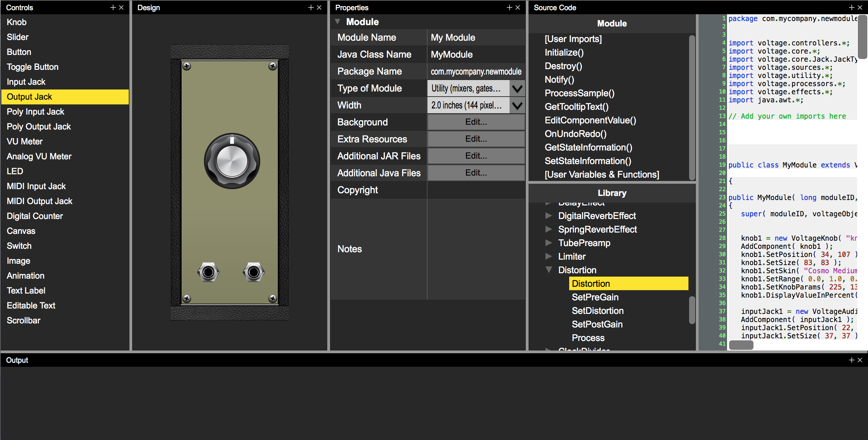Collapse the Module section in Properties
The height and width of the screenshot is (440, 868).
(x=337, y=21)
